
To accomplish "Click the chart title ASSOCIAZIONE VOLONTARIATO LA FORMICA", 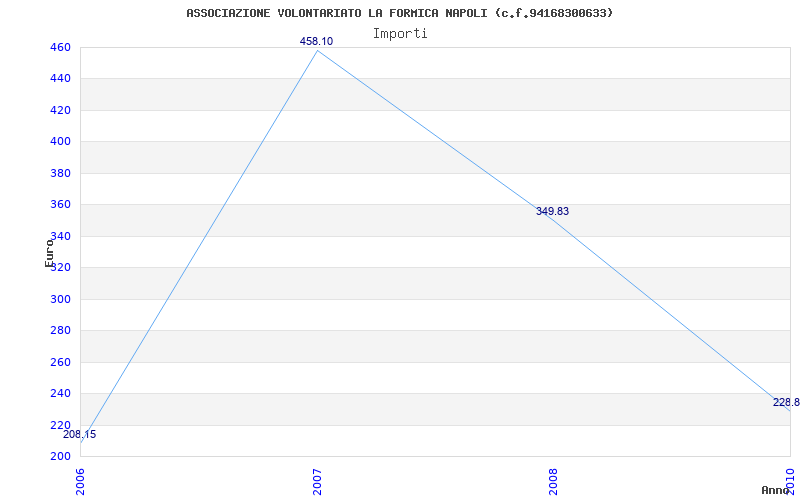I will point(399,13).
